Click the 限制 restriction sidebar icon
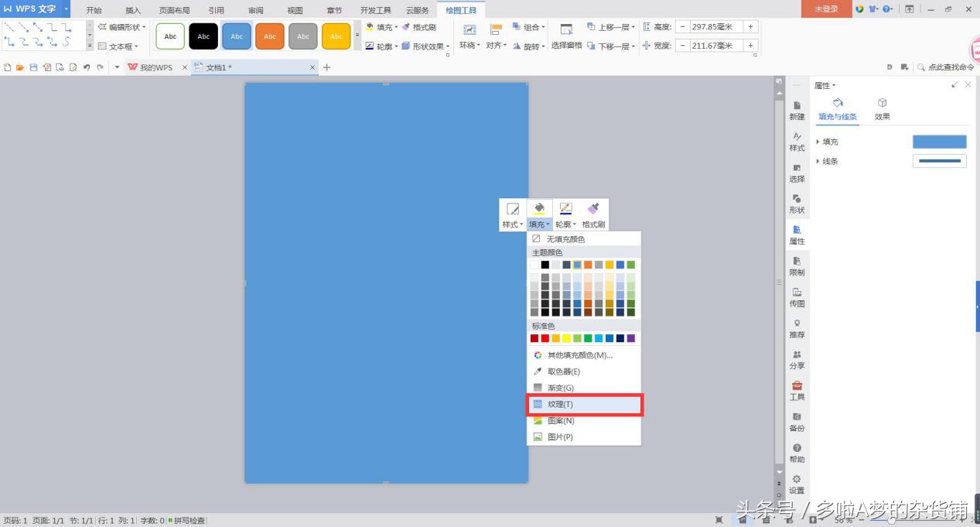 797,266
